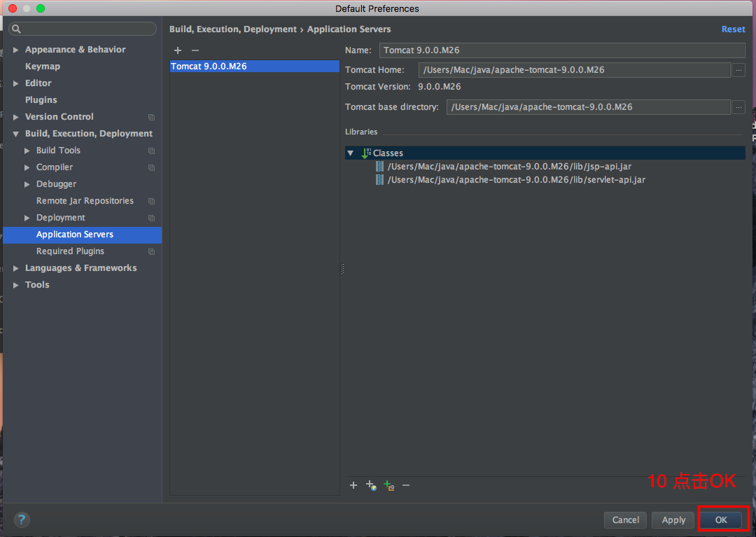Click the splitter handle between panels
This screenshot has height=537, width=756.
tap(342, 269)
